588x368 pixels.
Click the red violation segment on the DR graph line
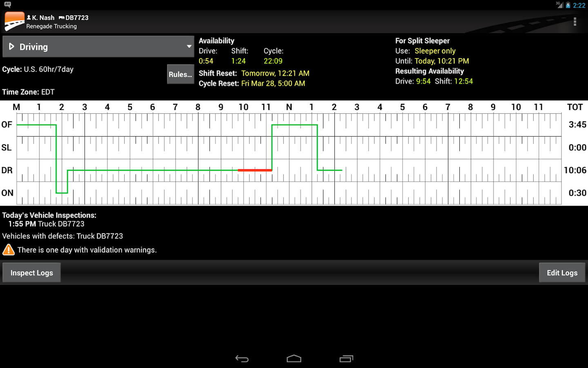255,170
